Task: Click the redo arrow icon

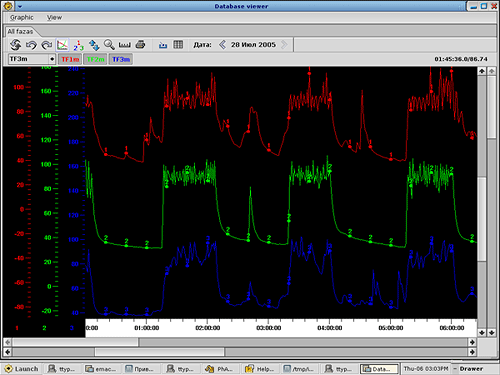Action: pyautogui.click(x=47, y=45)
